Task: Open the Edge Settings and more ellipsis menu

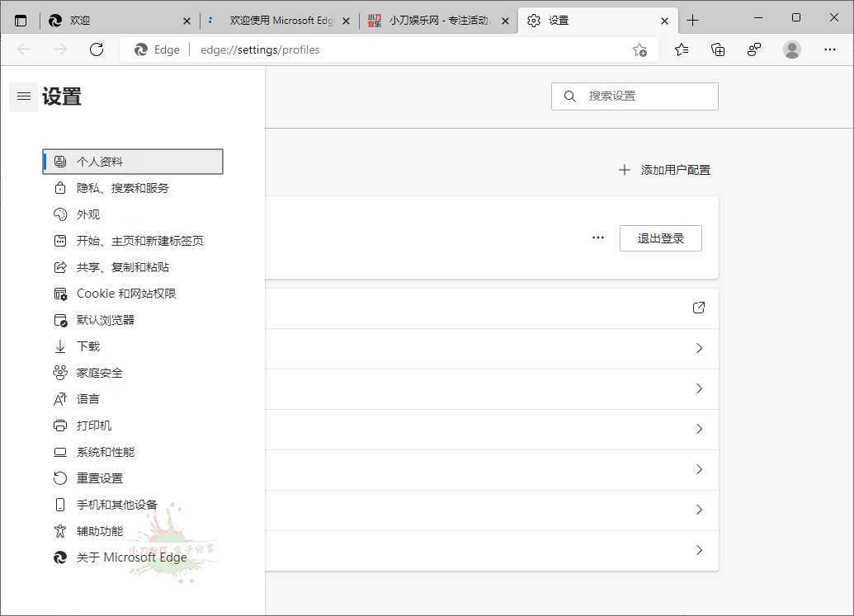Action: 830,49
